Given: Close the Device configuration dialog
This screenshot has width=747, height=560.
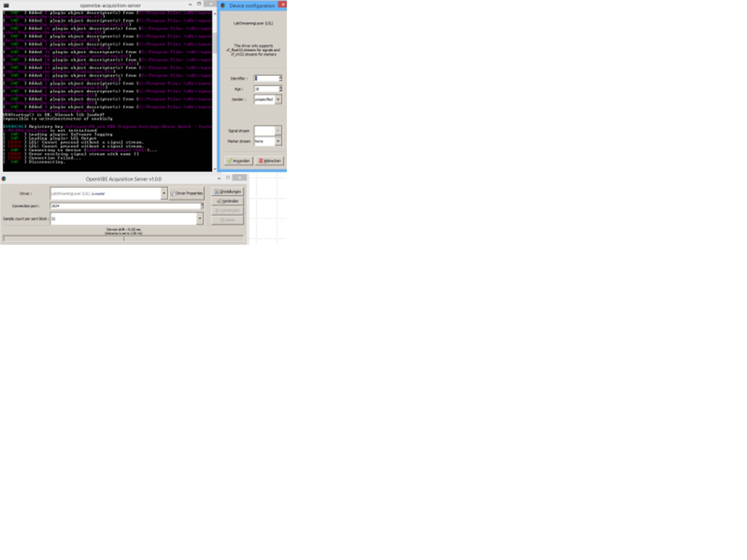Looking at the screenshot, I should pos(283,4).
